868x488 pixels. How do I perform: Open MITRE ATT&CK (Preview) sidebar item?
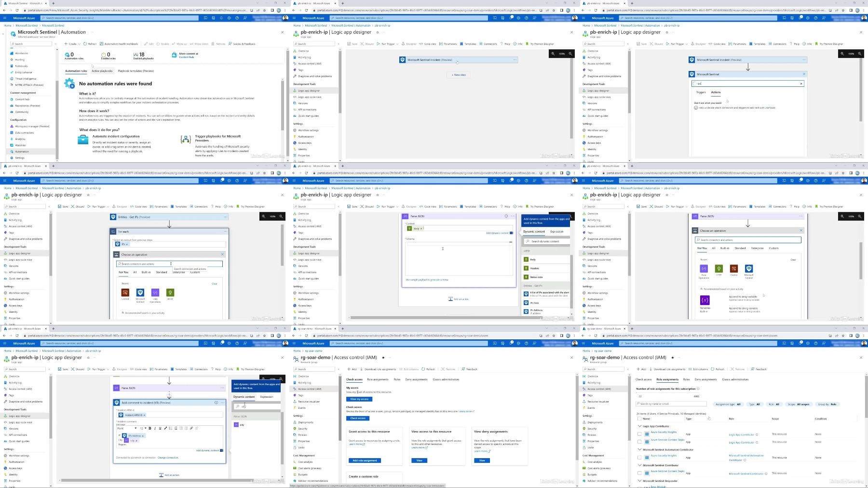(x=29, y=85)
